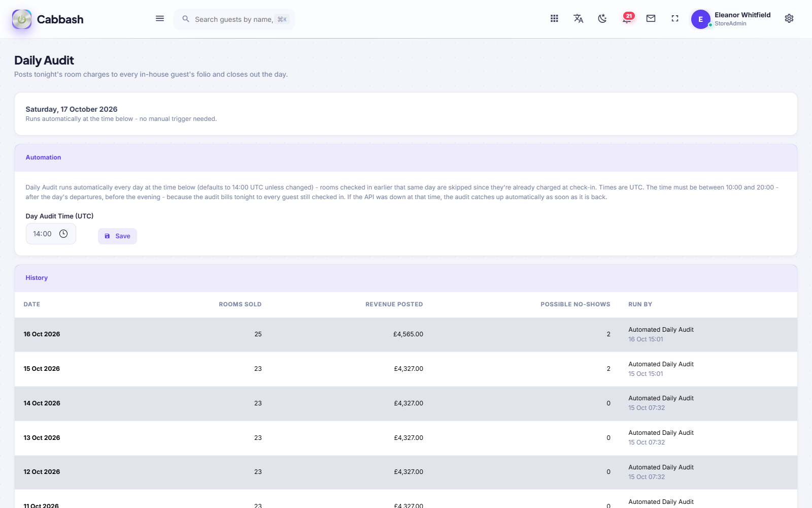The height and width of the screenshot is (508, 812).
Task: Select the 13 Oct 2026 date cell
Action: [x=42, y=438]
